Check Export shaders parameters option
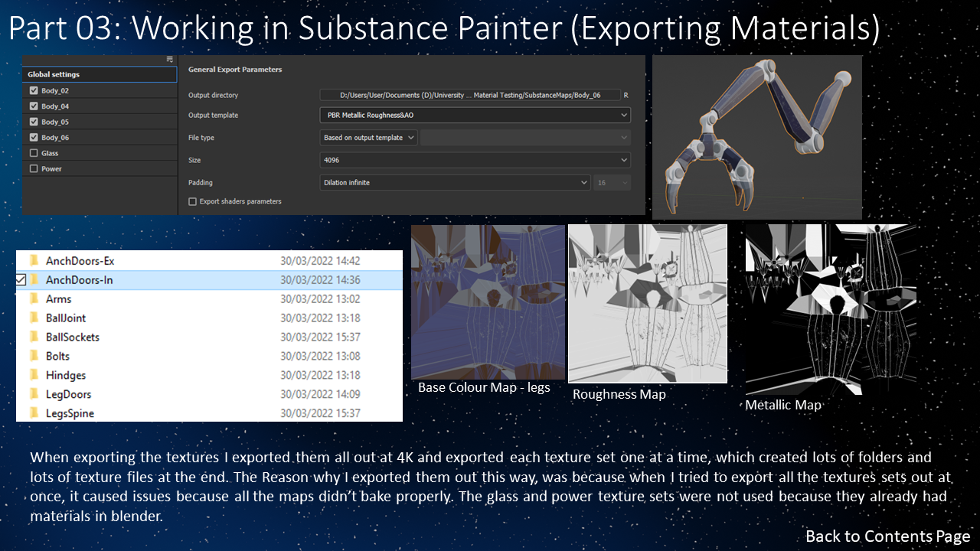The height and width of the screenshot is (551, 980). tap(192, 201)
